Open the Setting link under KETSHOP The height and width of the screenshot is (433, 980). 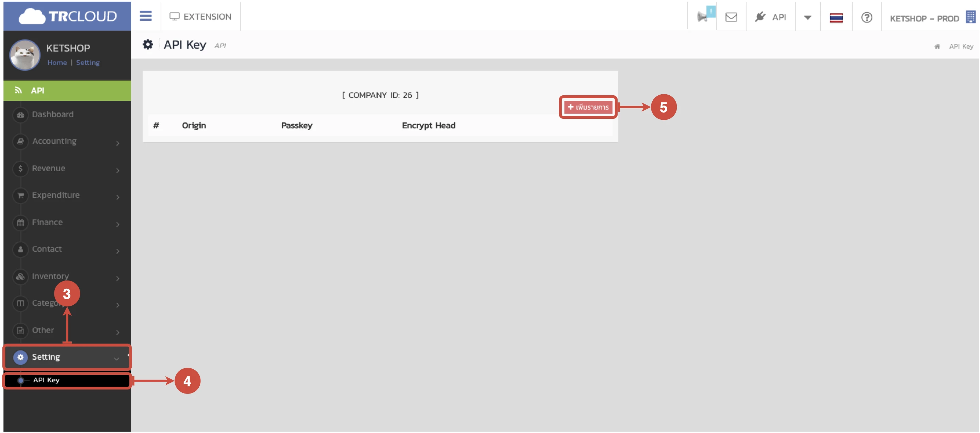tap(87, 62)
